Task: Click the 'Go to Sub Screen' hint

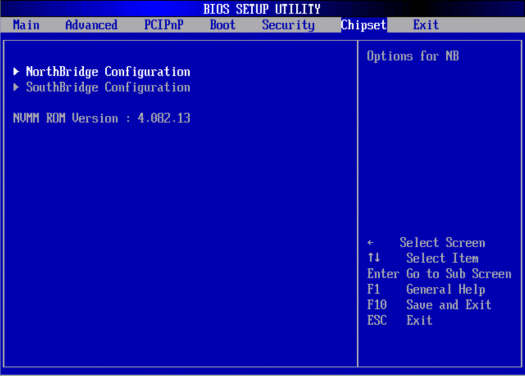Action: pyautogui.click(x=459, y=274)
